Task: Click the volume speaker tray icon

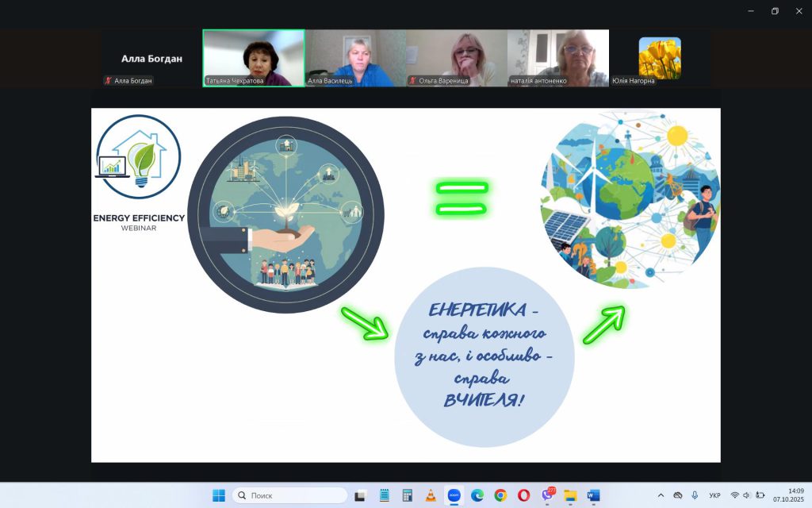Action: click(747, 495)
